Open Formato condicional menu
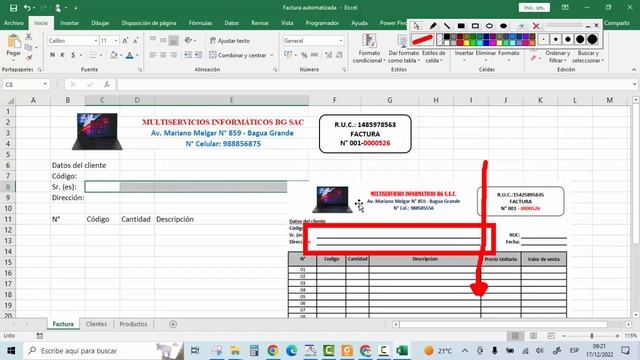 click(x=369, y=49)
